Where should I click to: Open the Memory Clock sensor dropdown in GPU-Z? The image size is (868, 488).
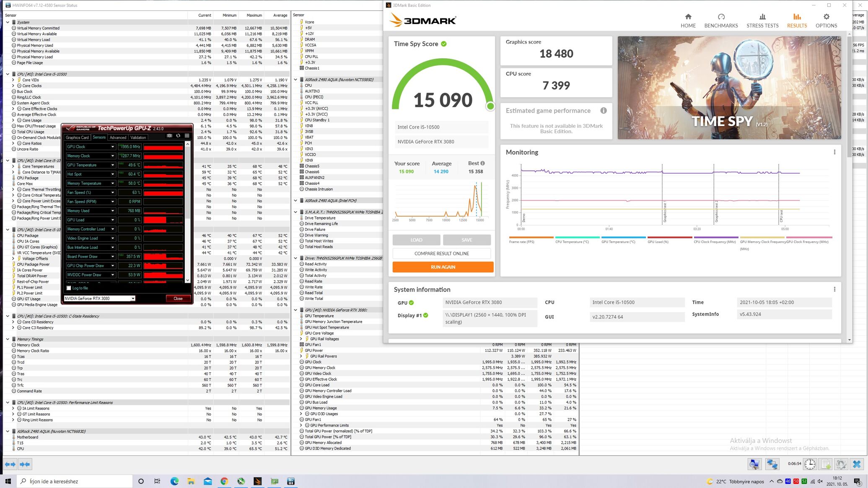pyautogui.click(x=112, y=156)
